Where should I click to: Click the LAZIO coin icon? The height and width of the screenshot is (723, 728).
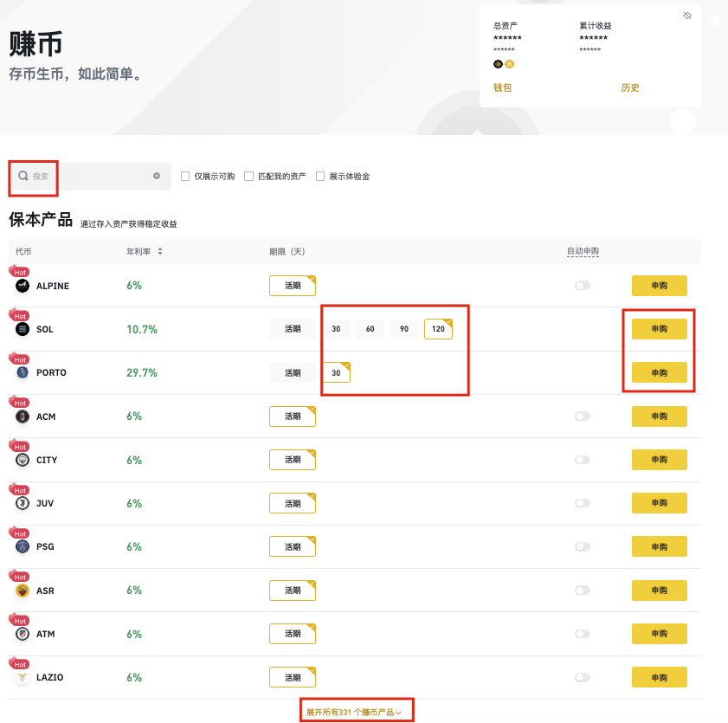(x=23, y=677)
